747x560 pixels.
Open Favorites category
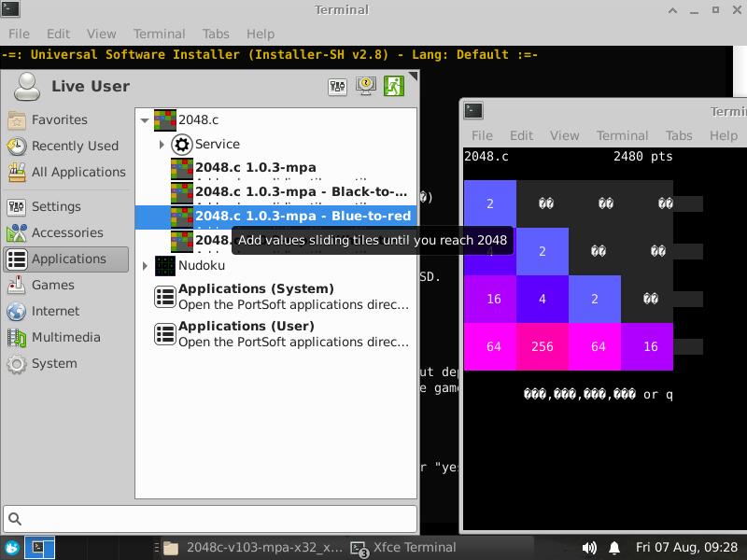pyautogui.click(x=65, y=120)
